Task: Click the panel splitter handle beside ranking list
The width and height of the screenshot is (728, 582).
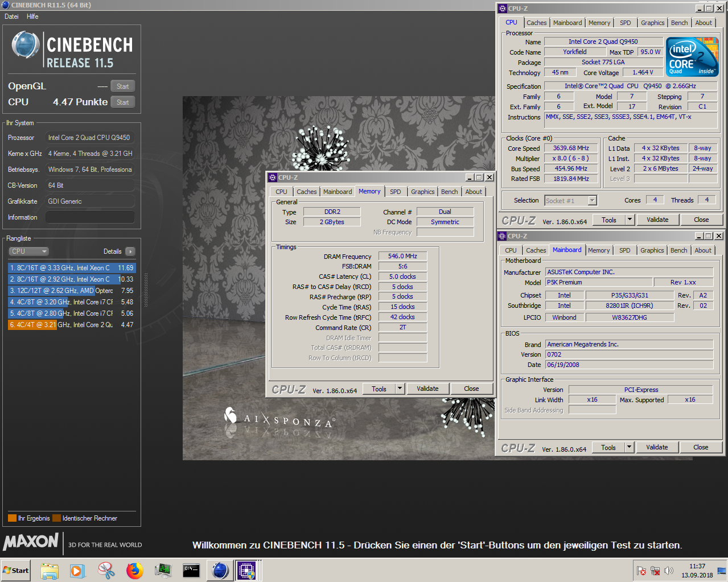Action: (146, 290)
